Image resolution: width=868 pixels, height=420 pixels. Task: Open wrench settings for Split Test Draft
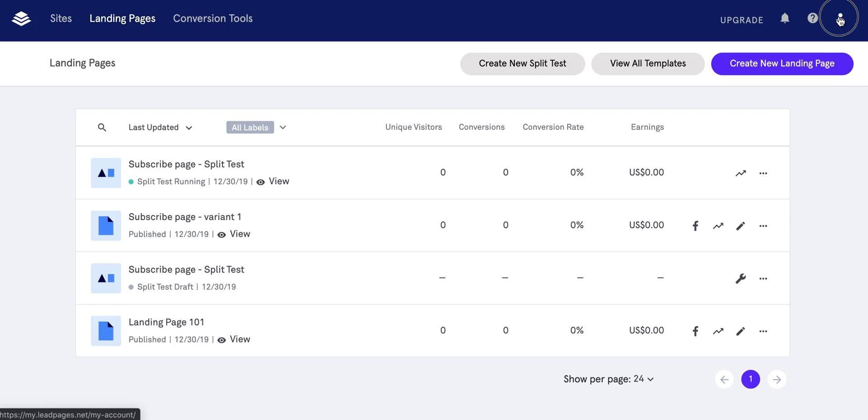tap(741, 279)
